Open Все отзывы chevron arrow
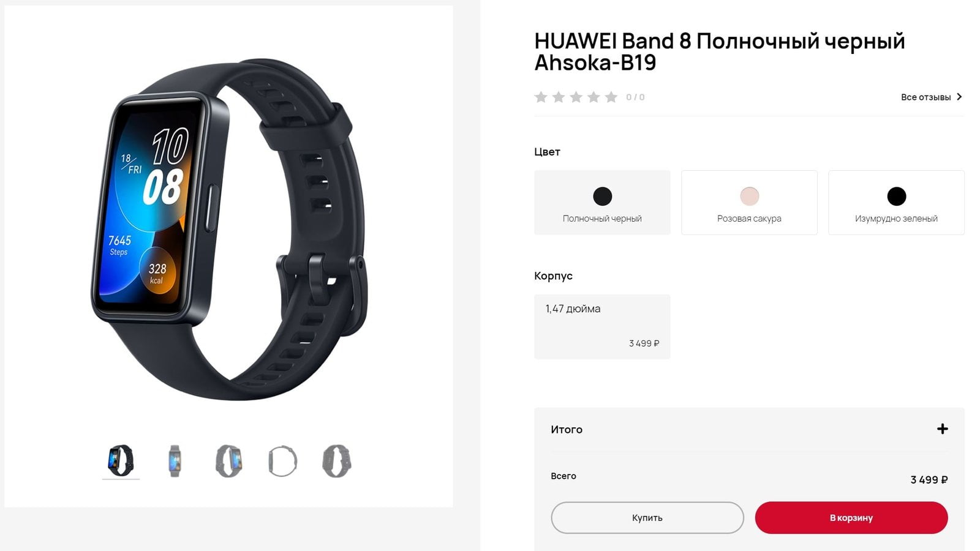Screen dimensions: 980x551 click(959, 97)
